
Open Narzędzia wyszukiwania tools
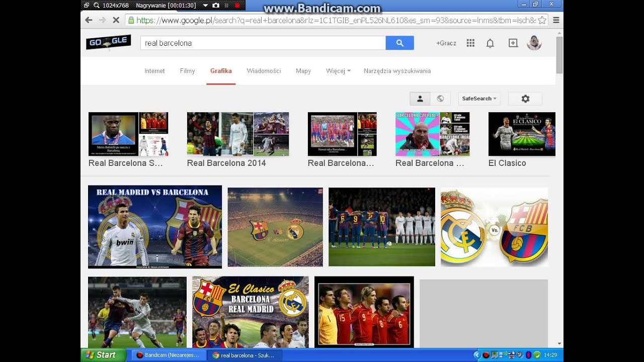(397, 71)
